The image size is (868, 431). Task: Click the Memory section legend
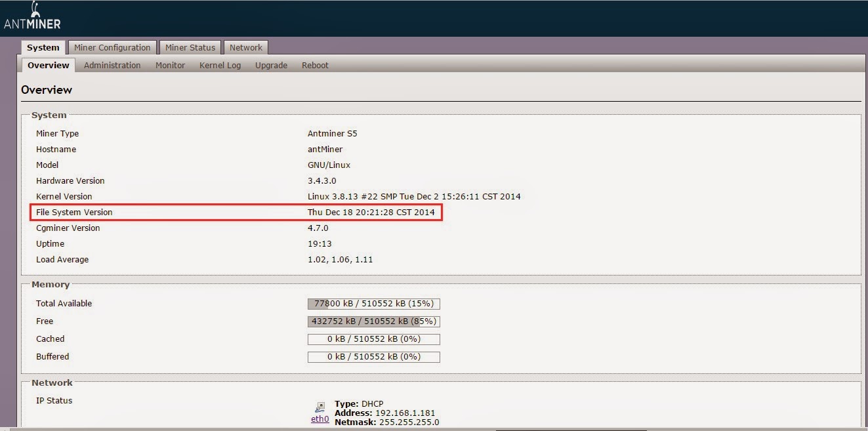pos(51,284)
